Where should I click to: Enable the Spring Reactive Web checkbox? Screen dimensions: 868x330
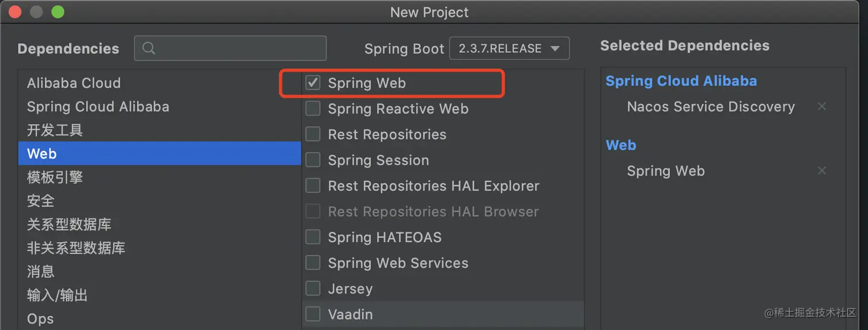click(x=313, y=108)
